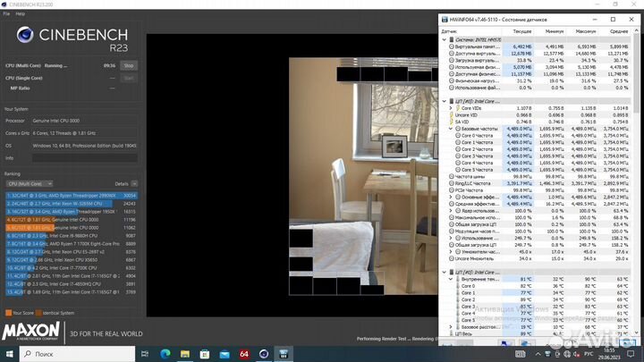Screen dimensions: 644x362
Task: Open File Explorer from the taskbar
Action: click(185, 354)
